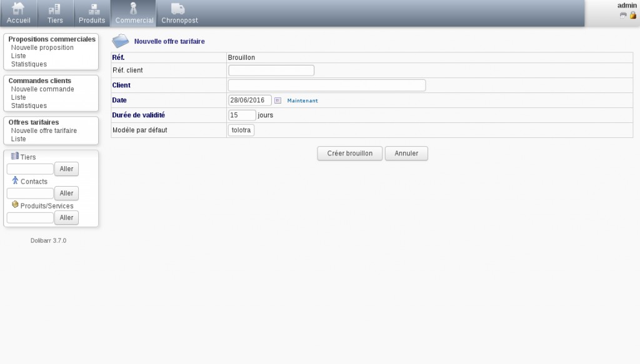Click Propositions commerciales heading

pos(52,39)
